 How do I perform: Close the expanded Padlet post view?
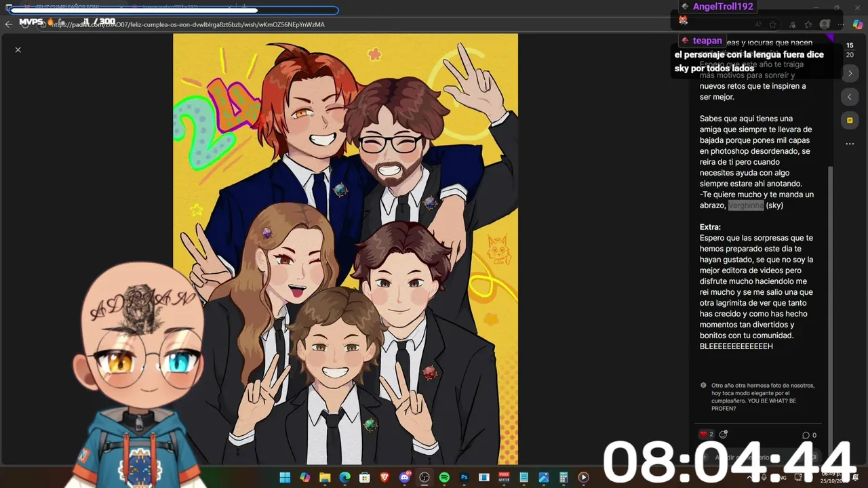[x=18, y=49]
